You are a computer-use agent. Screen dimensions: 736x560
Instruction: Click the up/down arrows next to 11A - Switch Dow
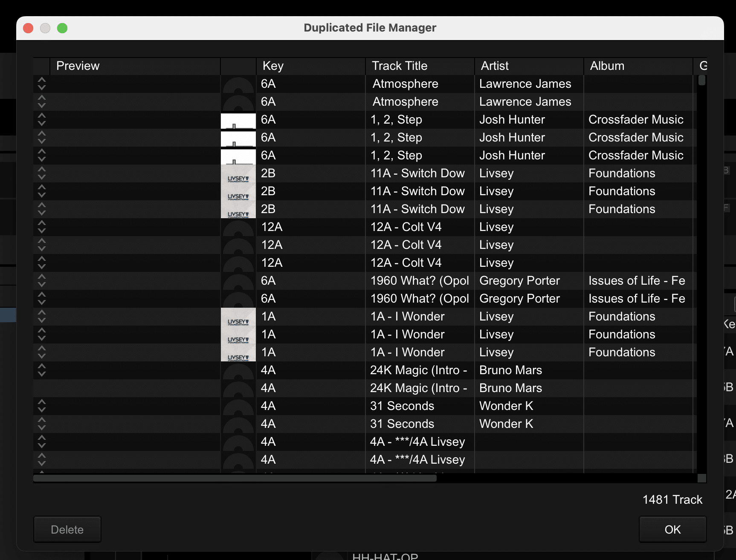click(x=41, y=173)
